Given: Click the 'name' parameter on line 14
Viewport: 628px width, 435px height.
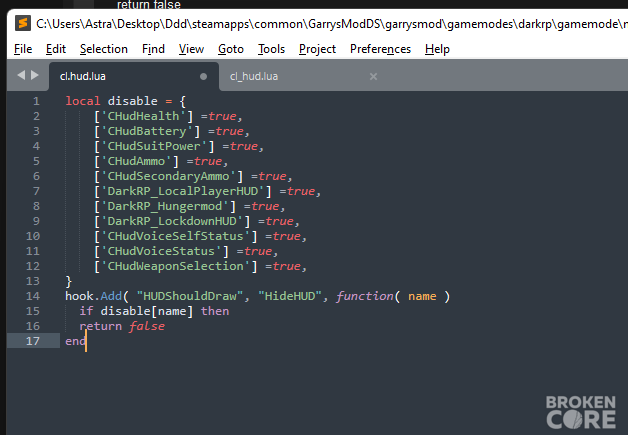Looking at the screenshot, I should click(422, 296).
